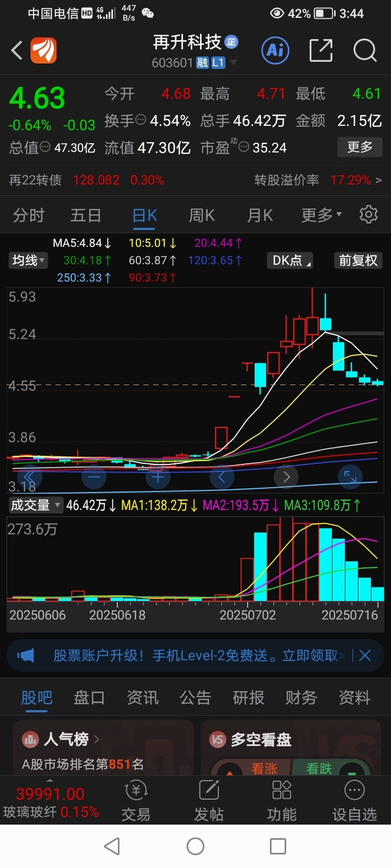The image size is (391, 868).
Task: Open 盘口 tab
Action: [x=89, y=697]
